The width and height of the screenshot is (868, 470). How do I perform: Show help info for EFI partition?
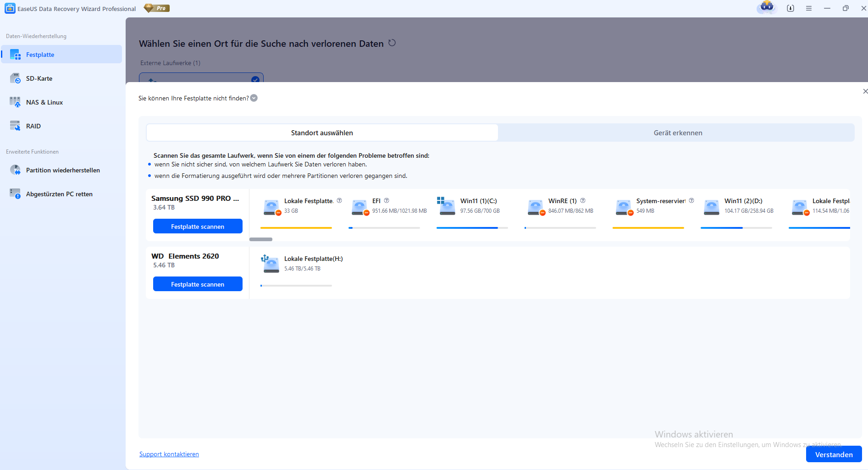[x=387, y=200]
